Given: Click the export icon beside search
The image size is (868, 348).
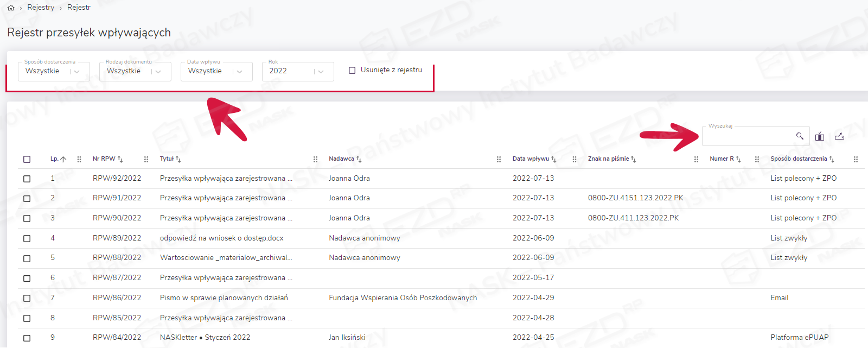Looking at the screenshot, I should (839, 136).
